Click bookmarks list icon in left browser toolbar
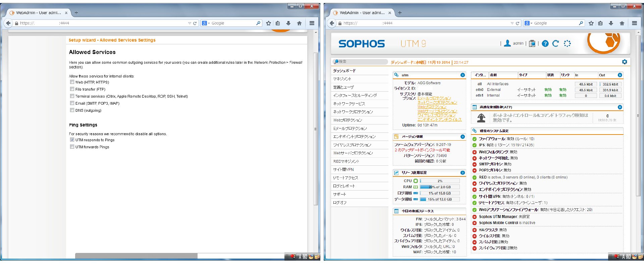644x264 pixels. point(278,23)
